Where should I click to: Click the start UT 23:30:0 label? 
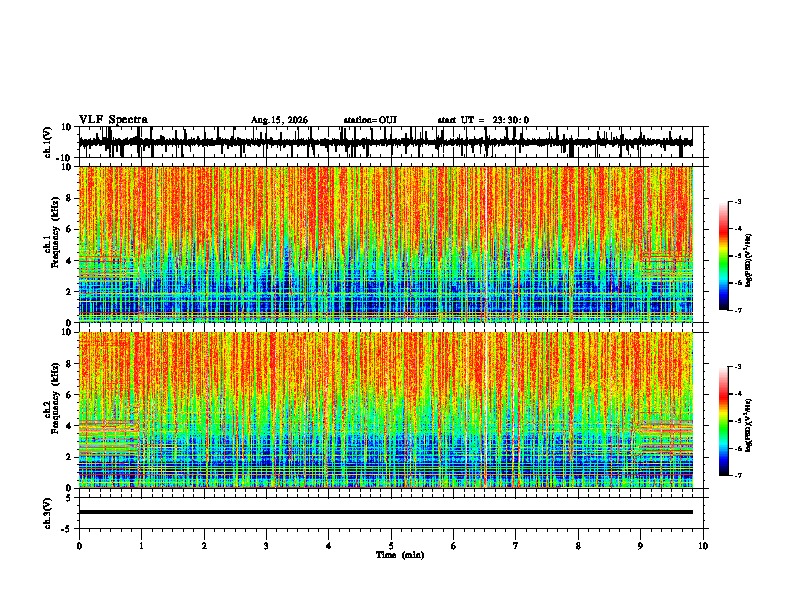483,120
